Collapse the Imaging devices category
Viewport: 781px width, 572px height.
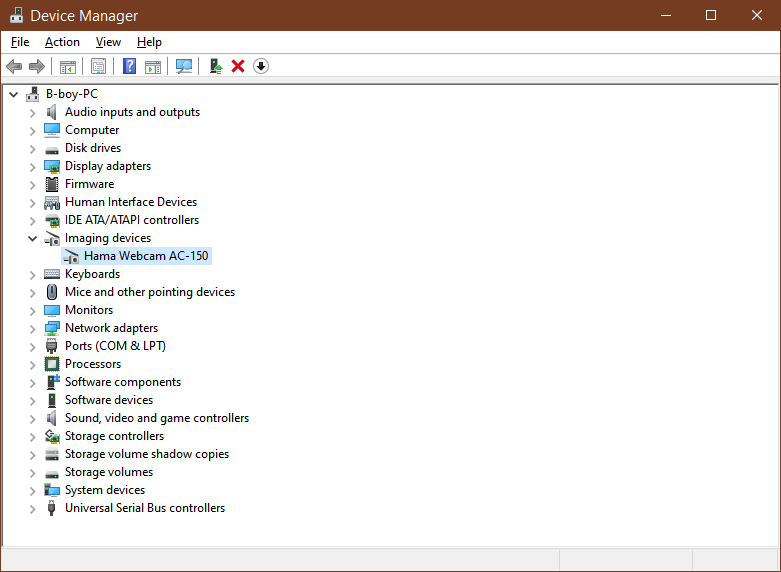tap(33, 238)
